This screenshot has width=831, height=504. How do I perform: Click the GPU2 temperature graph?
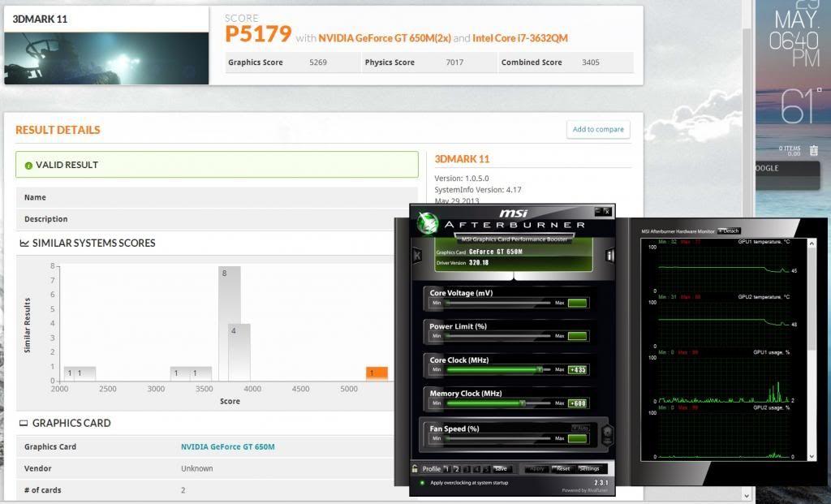724,325
